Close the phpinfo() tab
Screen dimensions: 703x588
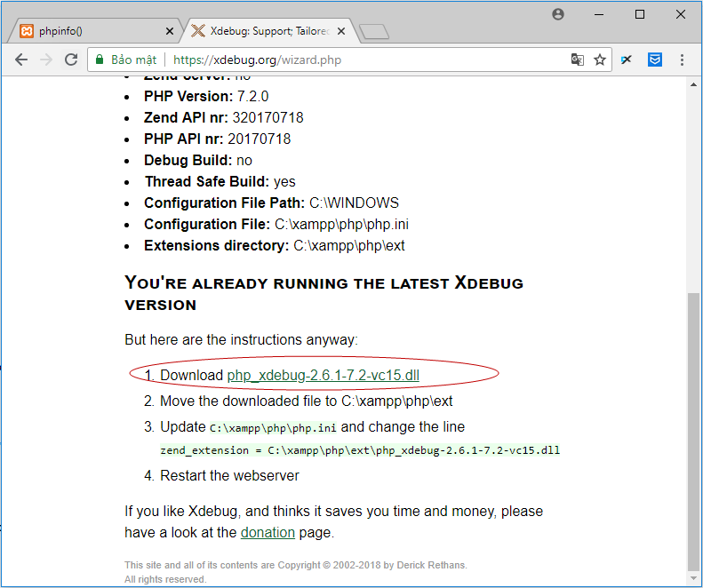tap(170, 31)
